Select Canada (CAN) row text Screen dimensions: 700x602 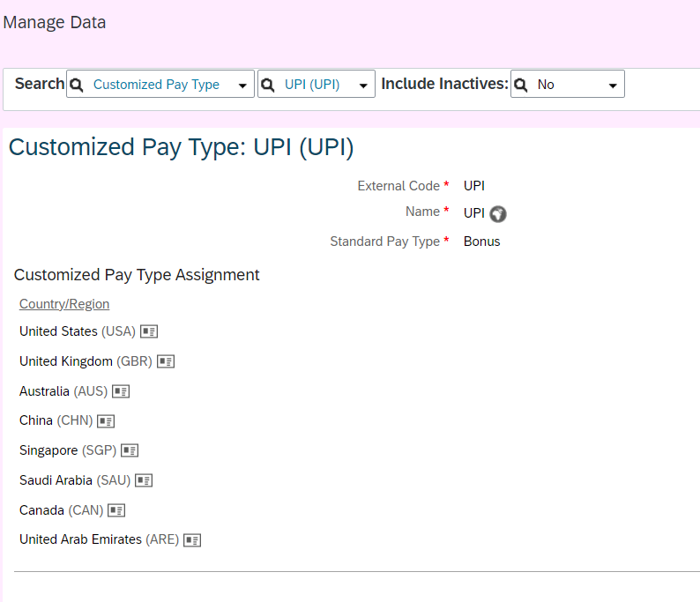(61, 510)
